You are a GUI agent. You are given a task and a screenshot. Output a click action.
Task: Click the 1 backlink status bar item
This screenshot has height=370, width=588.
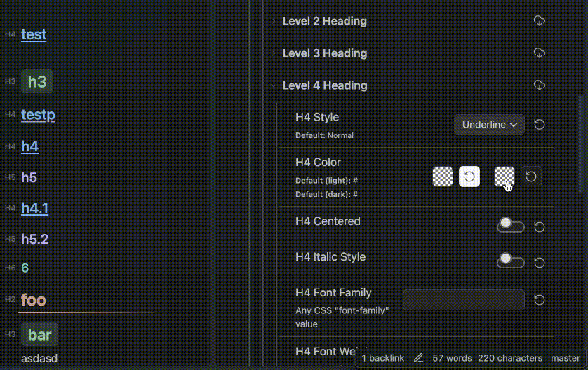click(x=383, y=358)
